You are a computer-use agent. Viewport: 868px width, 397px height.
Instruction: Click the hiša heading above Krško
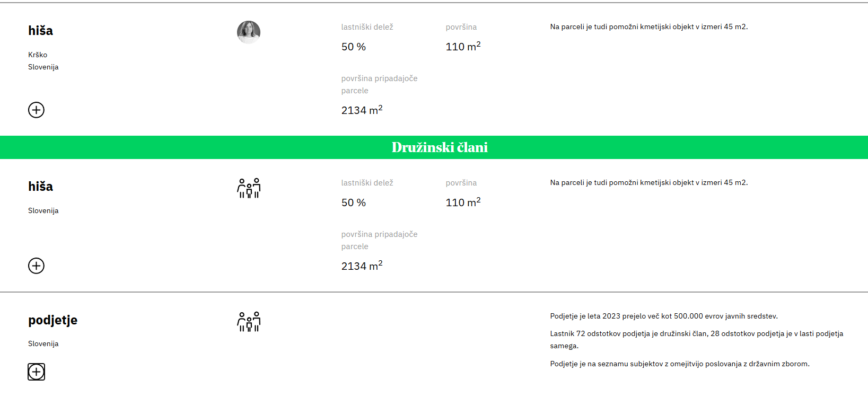coord(40,31)
